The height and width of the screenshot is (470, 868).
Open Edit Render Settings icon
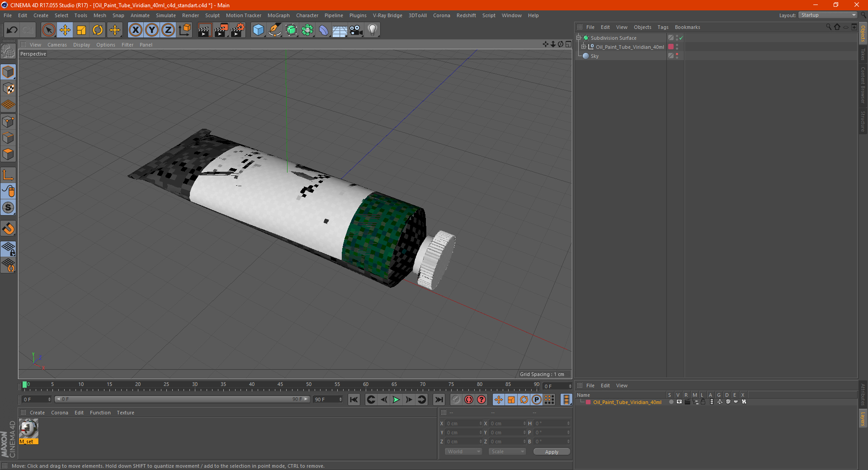(238, 30)
